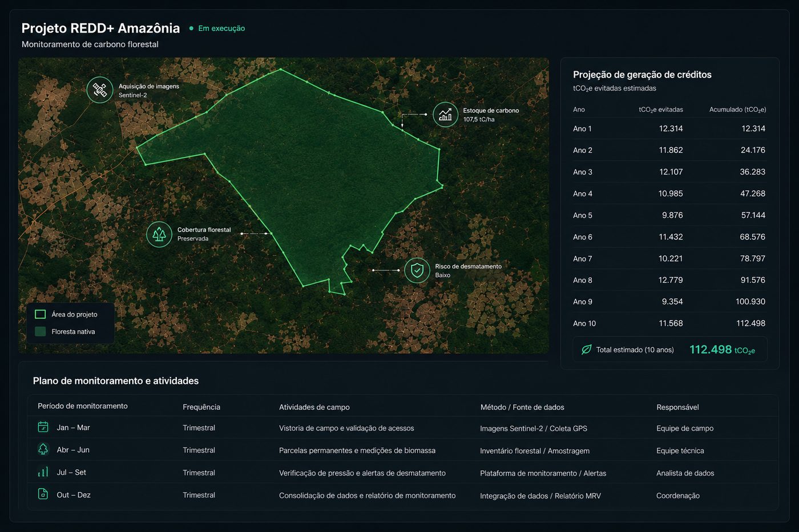Select the Ano 1 row label

tap(582, 129)
